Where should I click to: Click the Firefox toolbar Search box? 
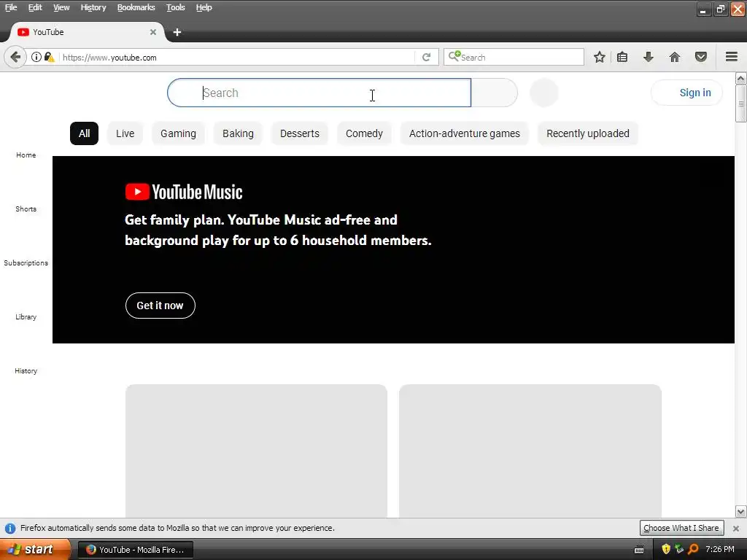(x=514, y=57)
